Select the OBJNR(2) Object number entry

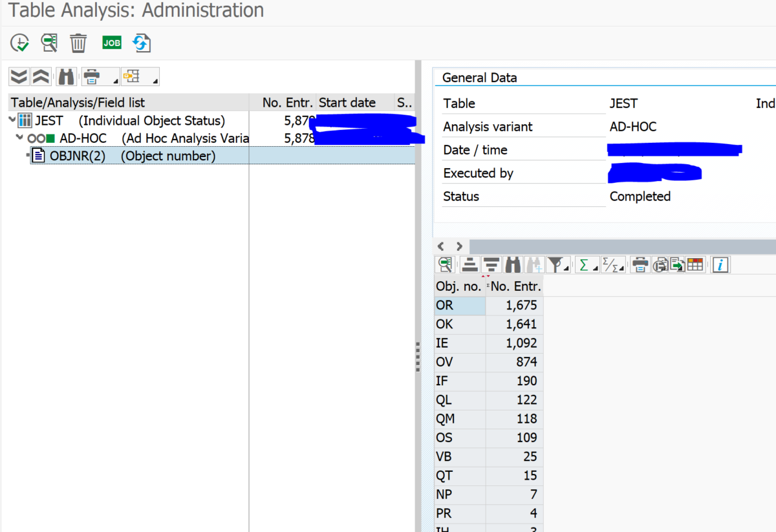point(103,155)
